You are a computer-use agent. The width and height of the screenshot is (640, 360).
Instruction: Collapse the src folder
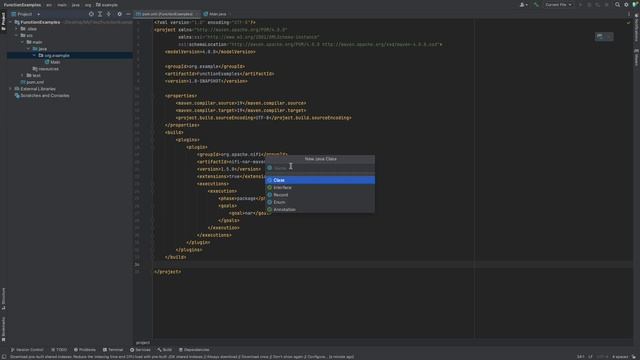[x=17, y=36]
